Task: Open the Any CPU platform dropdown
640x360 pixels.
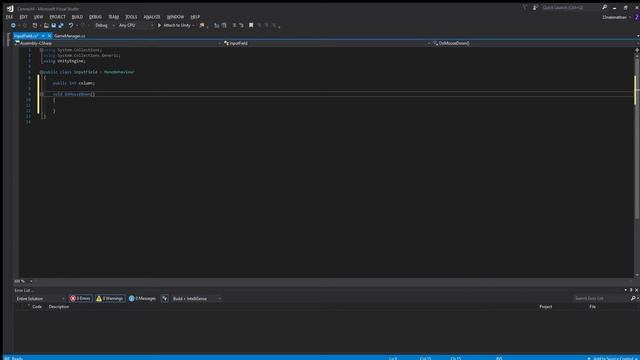Action: (x=136, y=25)
